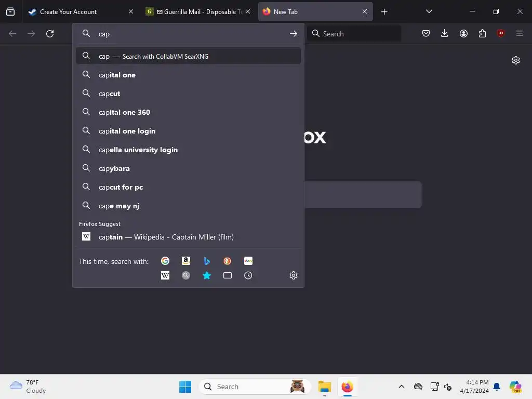Switch to Guerrilla Mail tab
This screenshot has height=399, width=532.
[198, 11]
